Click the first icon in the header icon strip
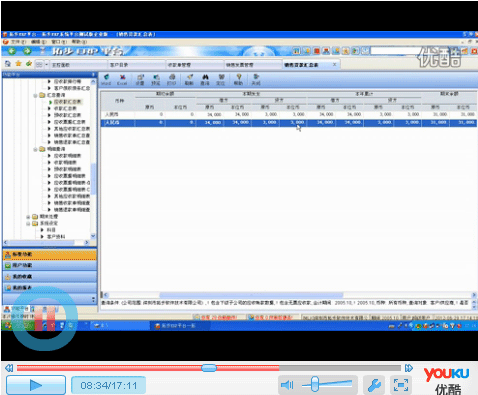The height and width of the screenshot is (395, 478). [x=296, y=51]
